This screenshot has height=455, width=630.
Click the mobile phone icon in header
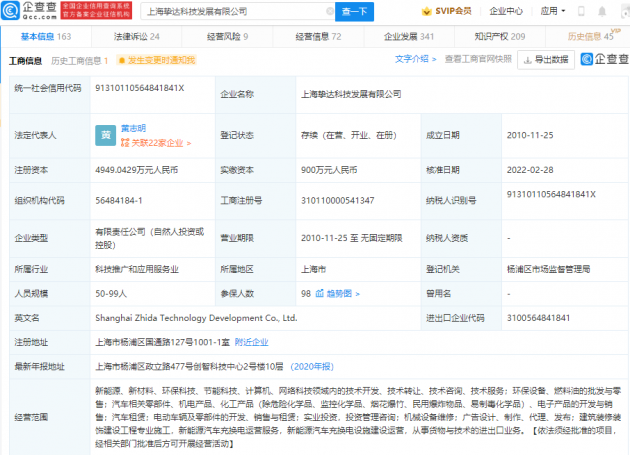pyautogui.click(x=581, y=11)
